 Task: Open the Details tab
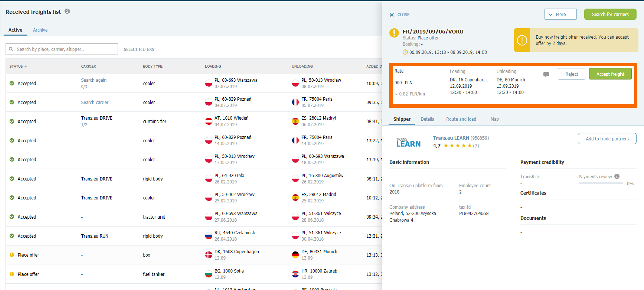[x=427, y=119]
